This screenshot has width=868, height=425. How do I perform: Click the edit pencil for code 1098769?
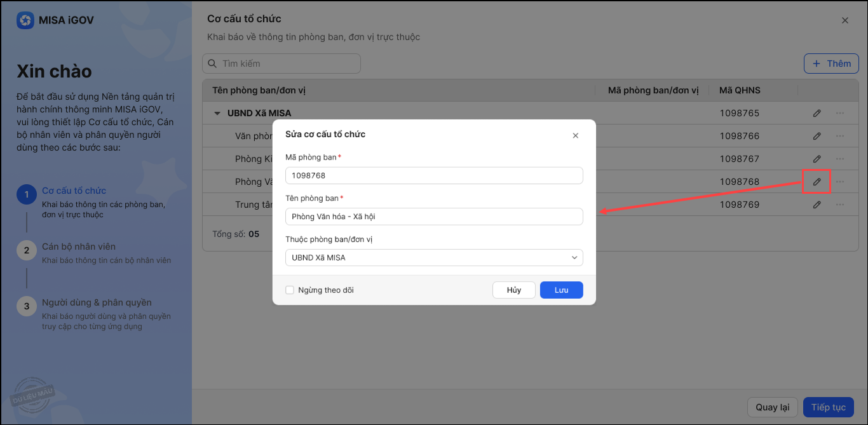817,205
